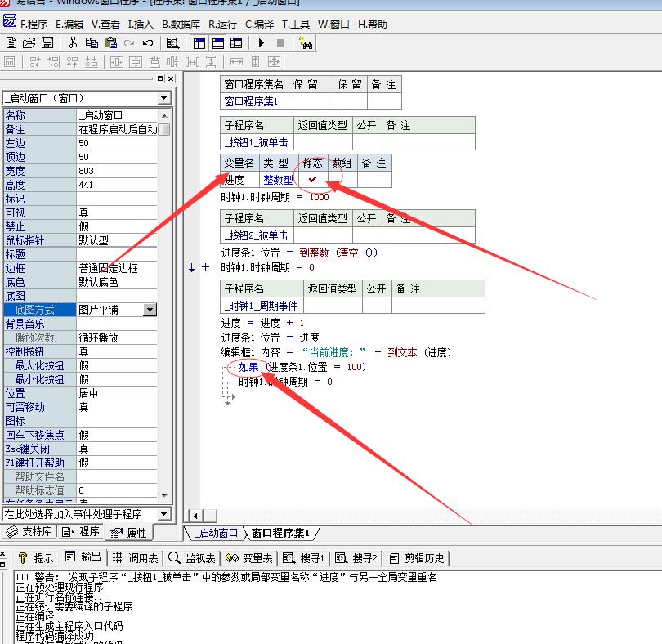
Task: Open the _启动窗口 component dropdown
Action: 164,98
